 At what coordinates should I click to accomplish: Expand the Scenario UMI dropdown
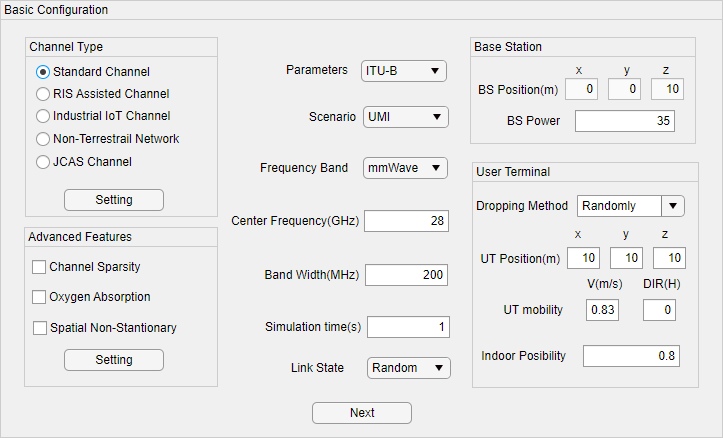405,117
